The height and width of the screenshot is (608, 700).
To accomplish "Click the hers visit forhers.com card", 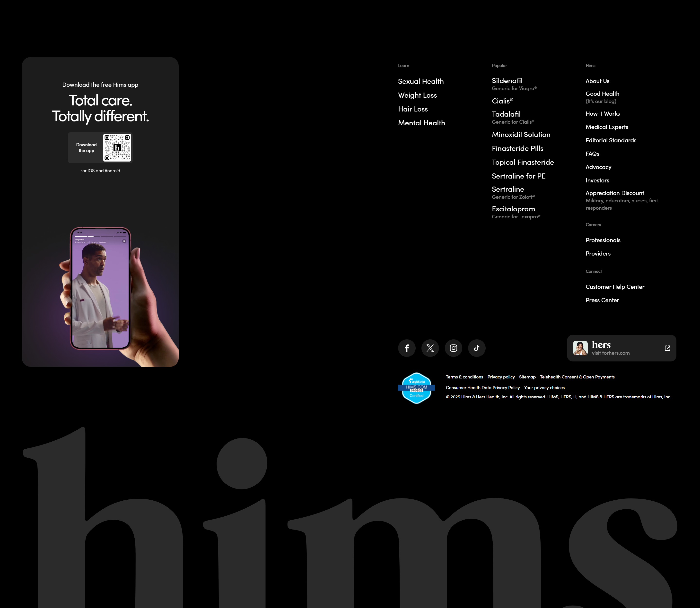I will pyautogui.click(x=621, y=348).
